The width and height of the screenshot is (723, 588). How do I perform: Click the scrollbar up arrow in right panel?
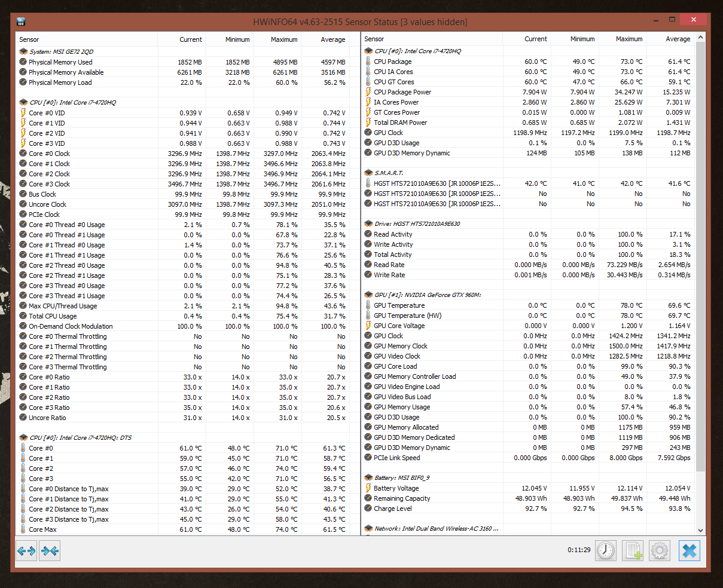click(x=700, y=38)
